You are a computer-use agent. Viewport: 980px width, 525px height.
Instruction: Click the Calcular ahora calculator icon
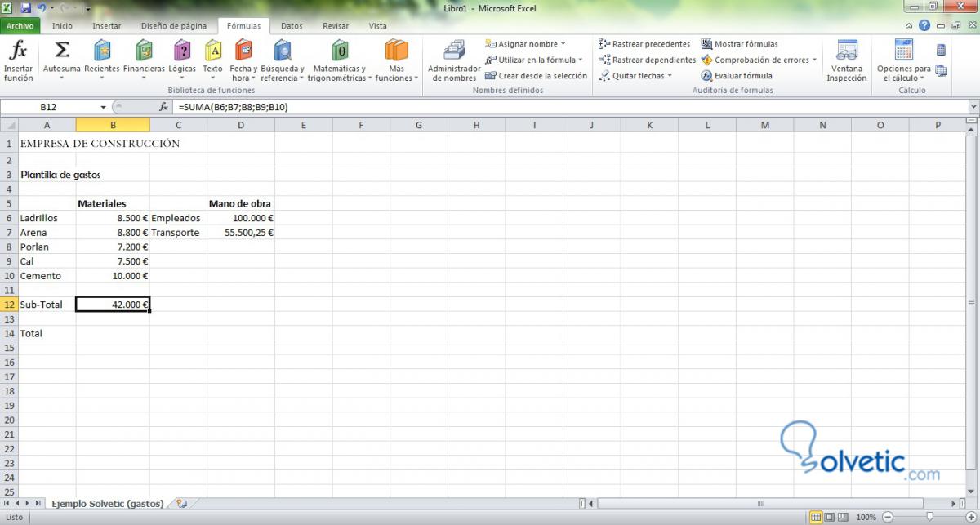941,51
